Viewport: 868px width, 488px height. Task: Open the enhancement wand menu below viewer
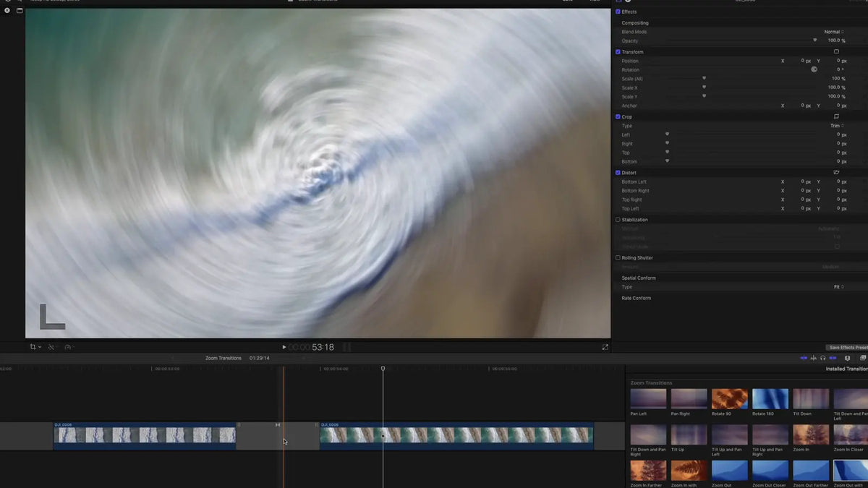click(51, 347)
